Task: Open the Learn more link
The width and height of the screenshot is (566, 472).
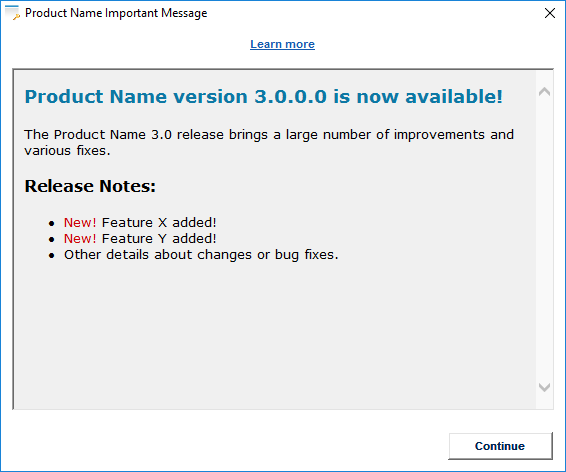Action: click(282, 44)
